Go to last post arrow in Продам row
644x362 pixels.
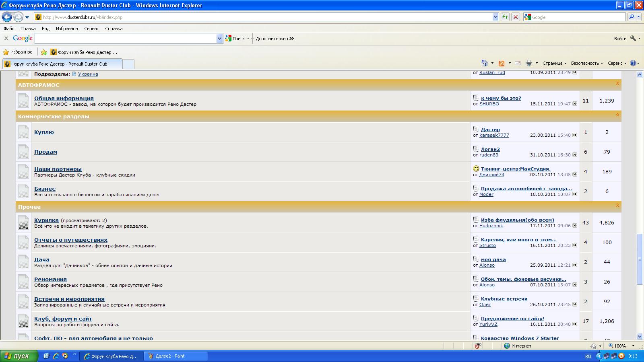pyautogui.click(x=575, y=155)
